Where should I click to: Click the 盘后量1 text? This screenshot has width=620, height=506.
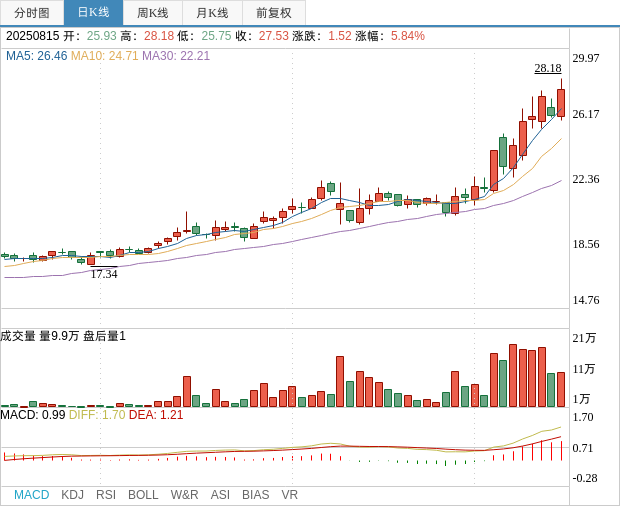(x=104, y=336)
